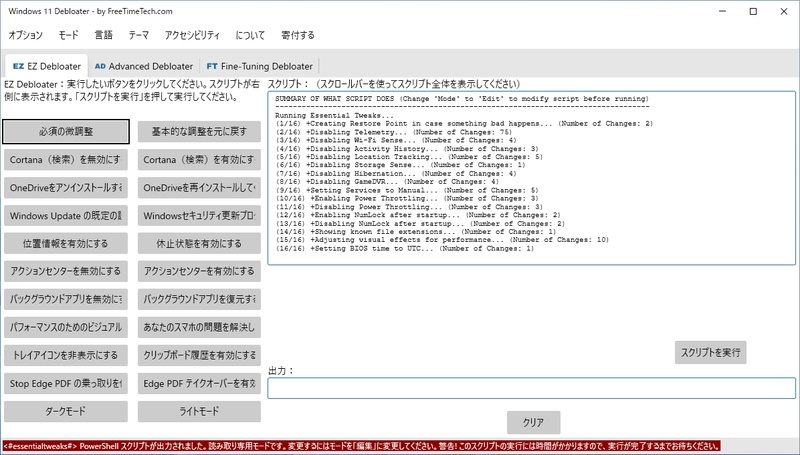Viewport: 800px width, 455px height.
Task: Click トレイアイコンを非表示にする button
Action: 66,356
